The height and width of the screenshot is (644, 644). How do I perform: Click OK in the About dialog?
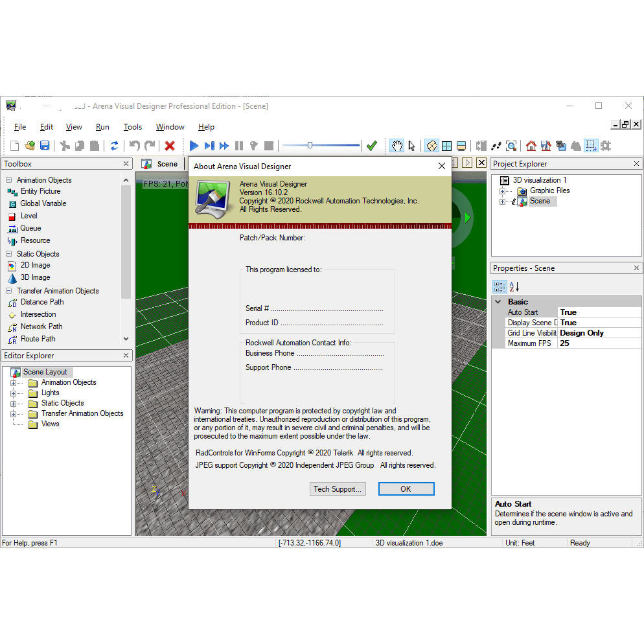[406, 489]
